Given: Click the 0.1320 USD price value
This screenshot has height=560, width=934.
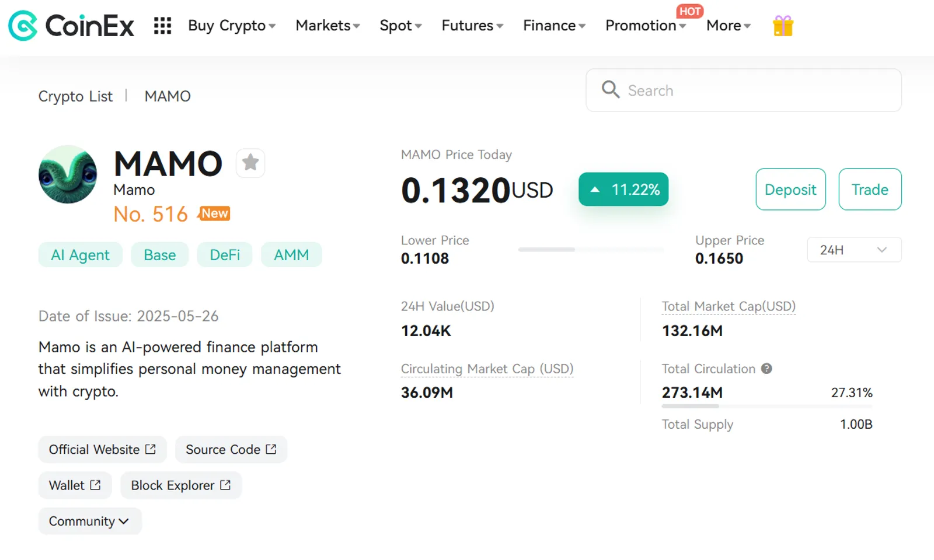Looking at the screenshot, I should 477,191.
